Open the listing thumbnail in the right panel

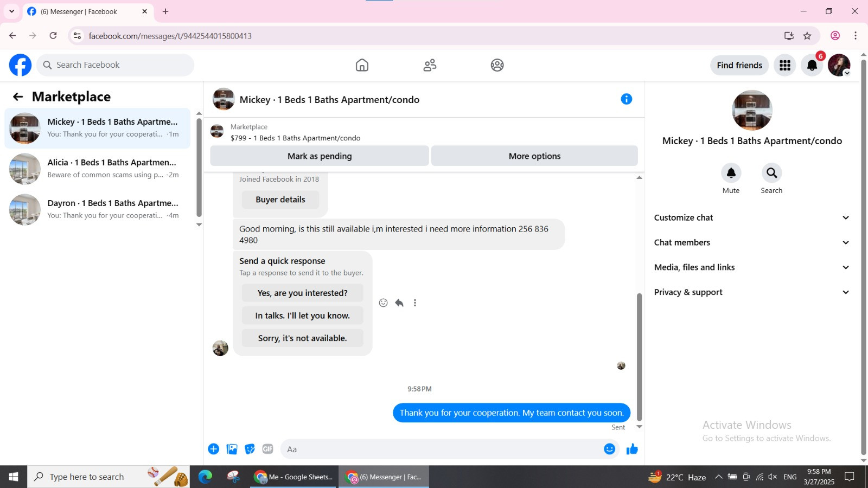coord(752,110)
